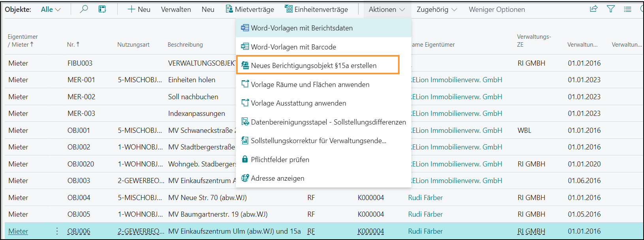Switch layout with the list view icon

point(627,9)
